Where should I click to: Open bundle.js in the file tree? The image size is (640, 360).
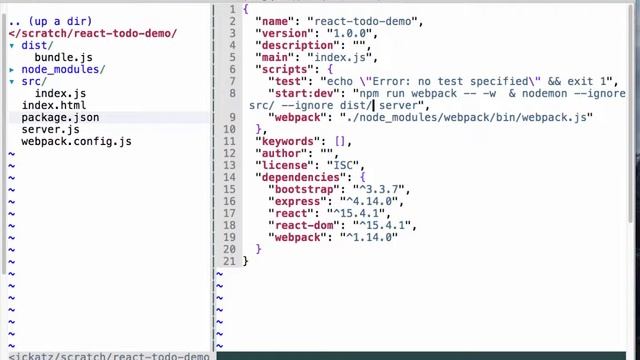(63, 58)
